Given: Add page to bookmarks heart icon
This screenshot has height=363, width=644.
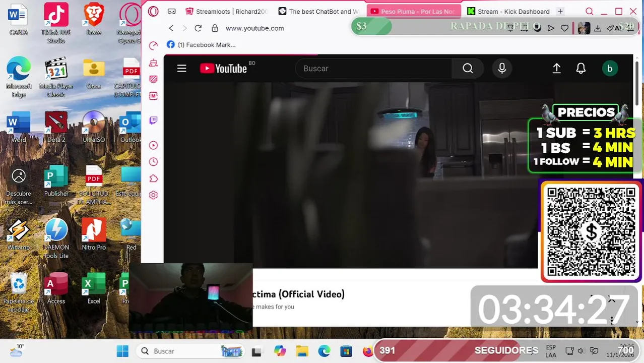Looking at the screenshot, I should pos(565,28).
